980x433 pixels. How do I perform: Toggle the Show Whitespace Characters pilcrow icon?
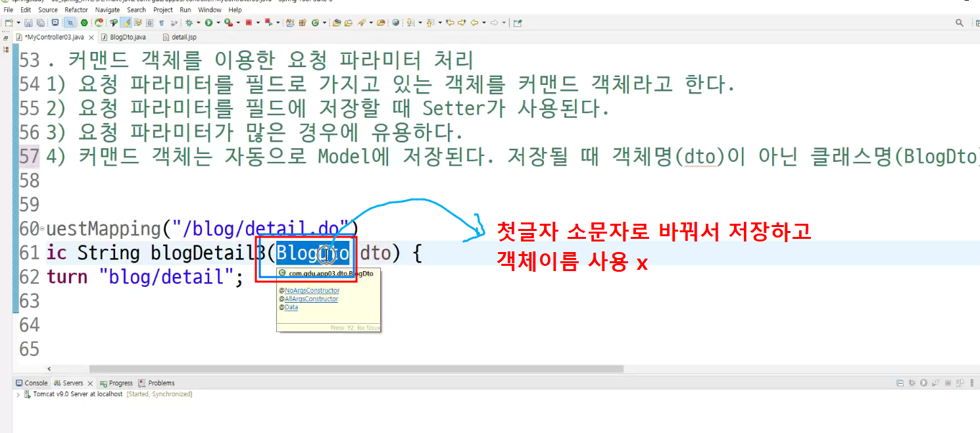161,22
